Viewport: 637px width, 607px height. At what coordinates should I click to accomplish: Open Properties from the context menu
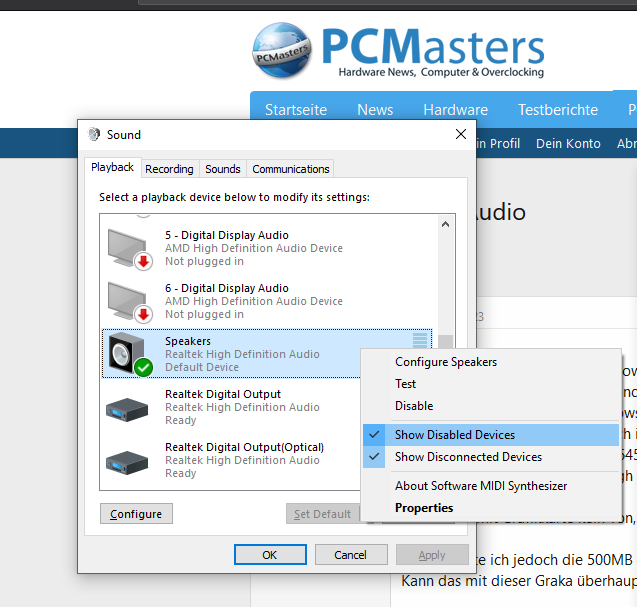click(491, 507)
